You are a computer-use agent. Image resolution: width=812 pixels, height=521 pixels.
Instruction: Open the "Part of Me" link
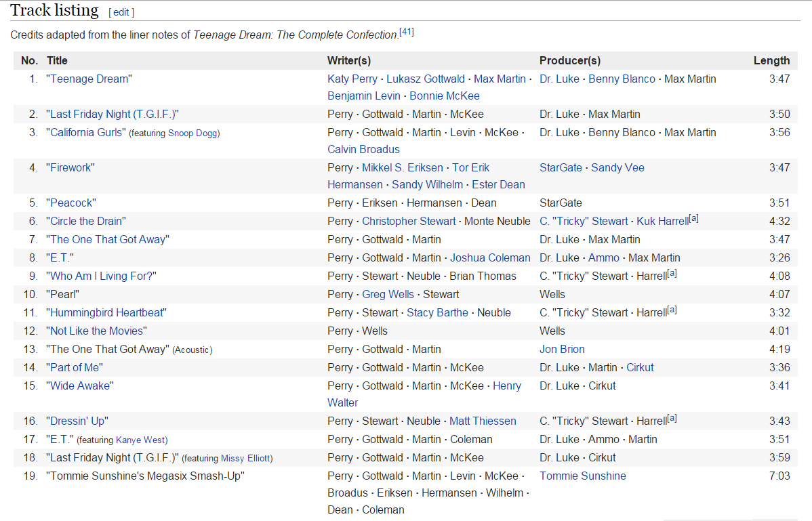75,367
